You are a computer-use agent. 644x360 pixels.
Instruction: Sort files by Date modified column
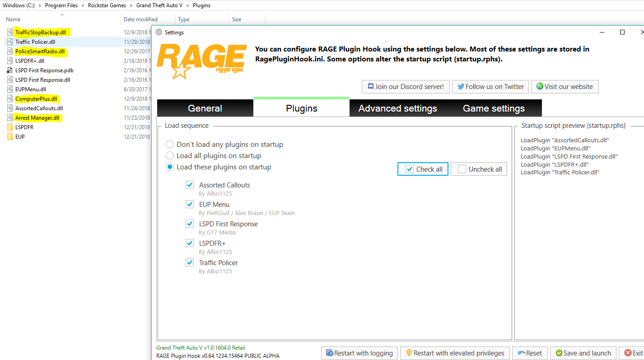pyautogui.click(x=141, y=19)
